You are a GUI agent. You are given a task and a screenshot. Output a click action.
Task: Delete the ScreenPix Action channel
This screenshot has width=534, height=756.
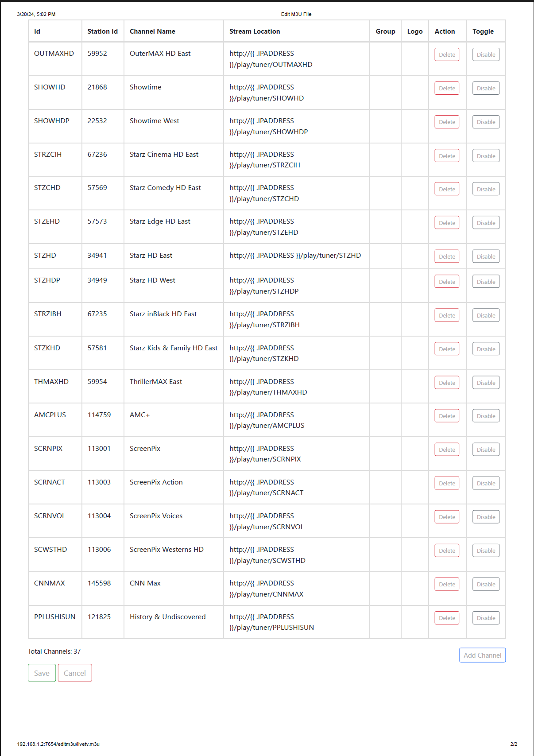point(446,484)
